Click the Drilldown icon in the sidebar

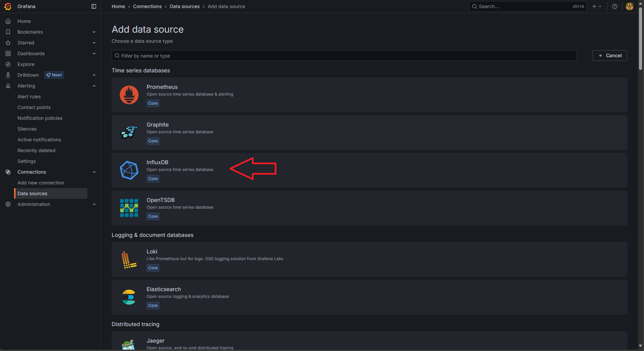click(8, 75)
